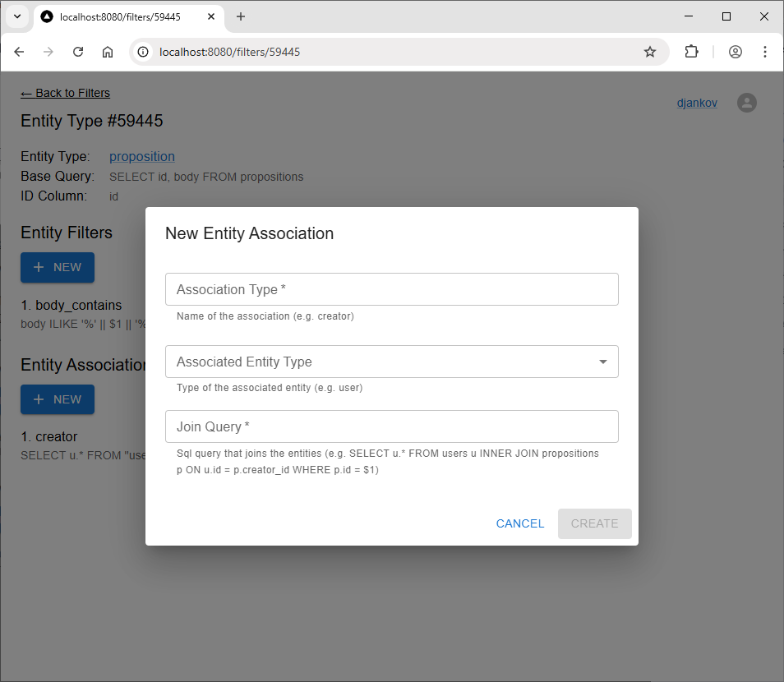Focus the Association Type text field
784x682 pixels.
391,289
